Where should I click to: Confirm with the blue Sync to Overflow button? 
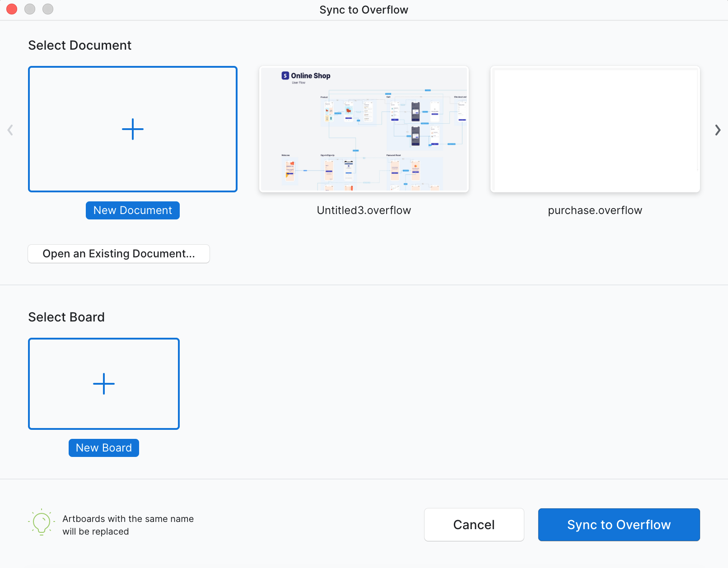coord(619,525)
